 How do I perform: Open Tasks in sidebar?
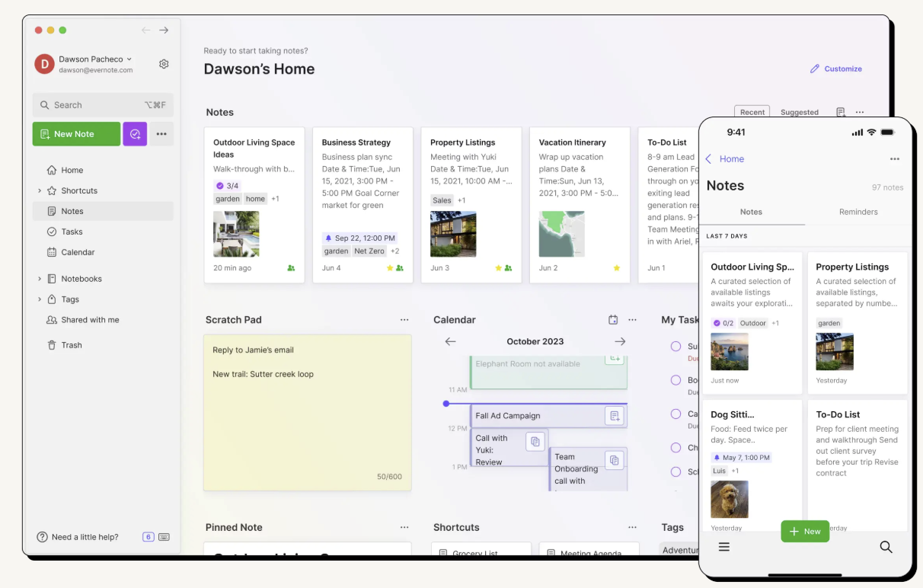coord(103,232)
